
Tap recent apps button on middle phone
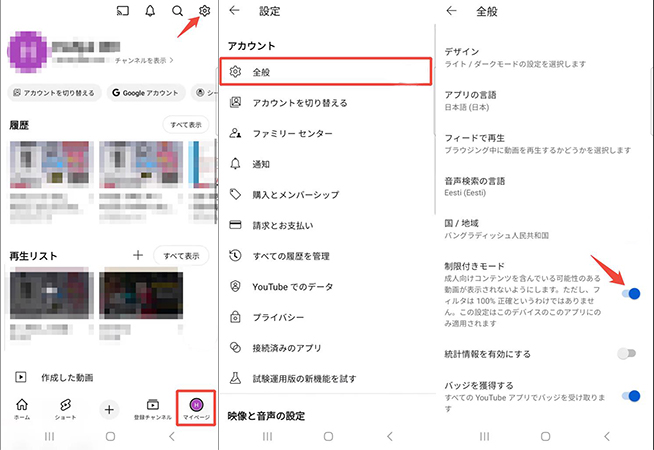click(267, 437)
